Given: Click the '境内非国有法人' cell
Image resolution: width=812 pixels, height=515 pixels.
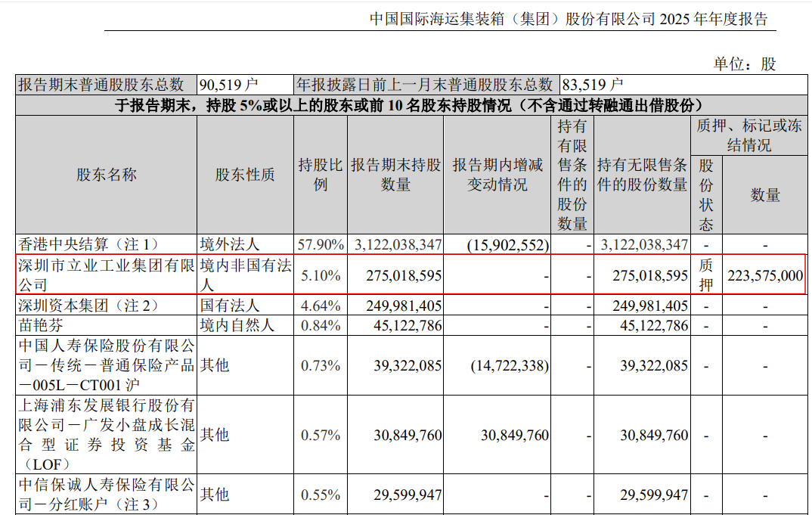Looking at the screenshot, I should pos(246,275).
